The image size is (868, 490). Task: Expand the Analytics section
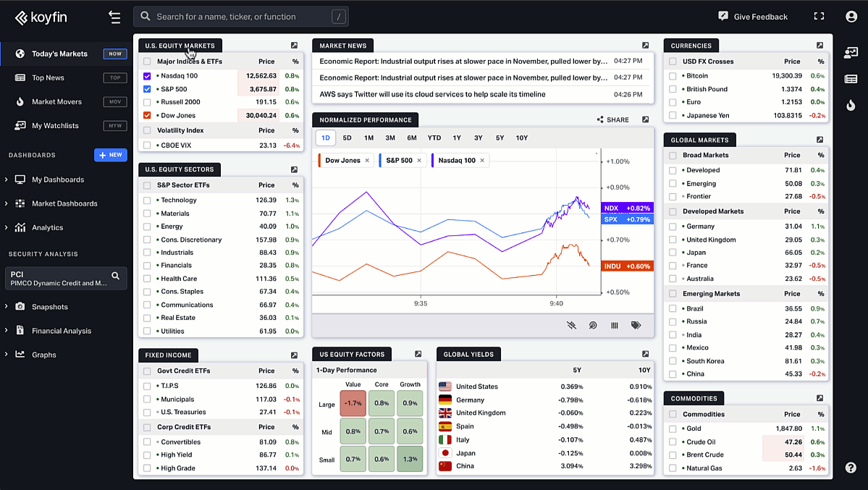coord(6,227)
